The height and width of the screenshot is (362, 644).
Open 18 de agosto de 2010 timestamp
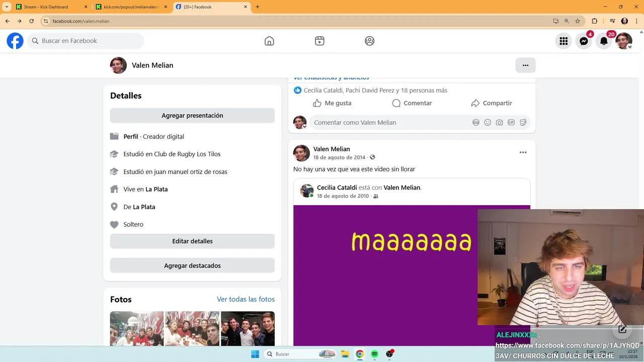click(x=343, y=196)
